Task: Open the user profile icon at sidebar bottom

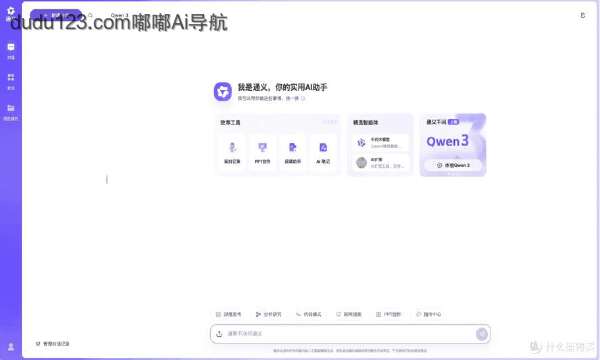Action: [x=11, y=347]
